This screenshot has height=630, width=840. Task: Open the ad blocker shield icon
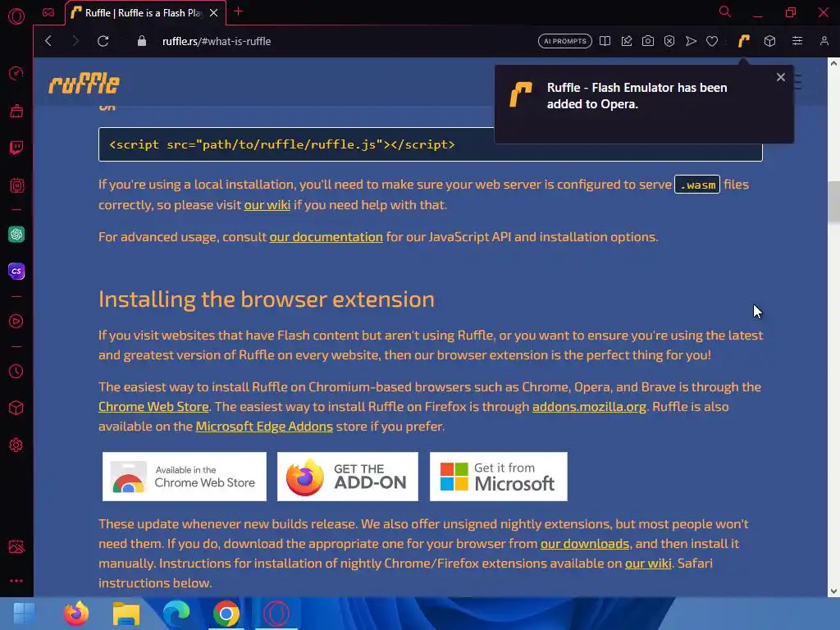[x=669, y=41]
